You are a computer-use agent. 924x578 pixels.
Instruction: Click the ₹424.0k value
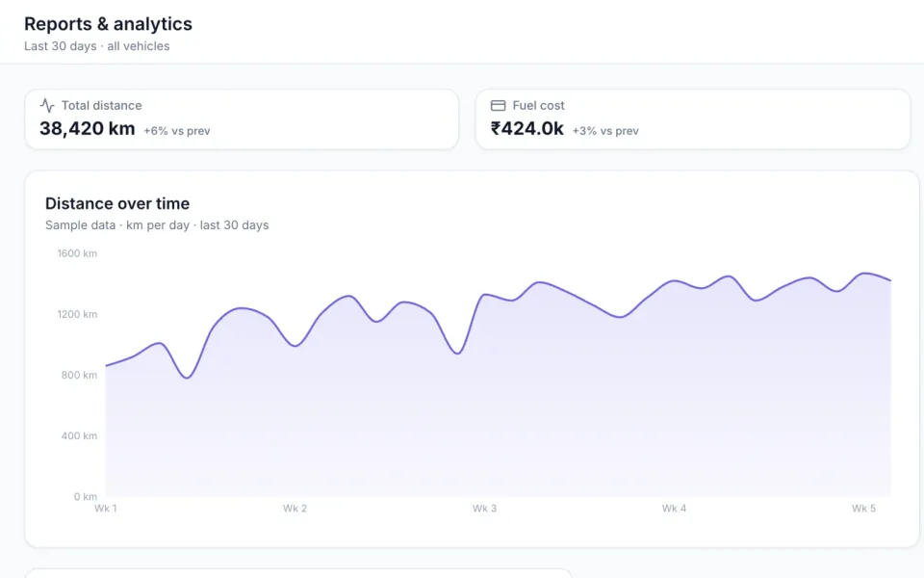(527, 128)
